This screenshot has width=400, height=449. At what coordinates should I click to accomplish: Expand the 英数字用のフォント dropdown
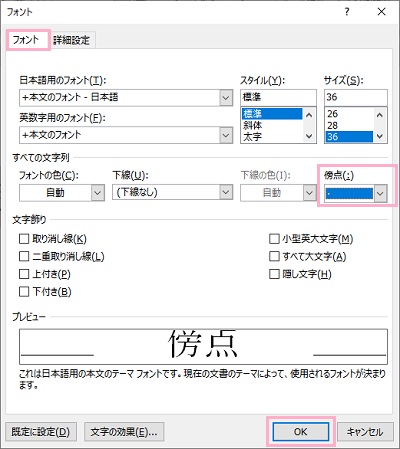(226, 135)
